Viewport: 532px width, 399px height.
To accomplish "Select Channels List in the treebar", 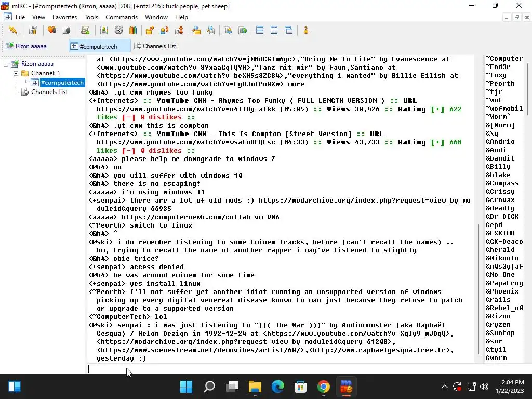I will pyautogui.click(x=49, y=92).
